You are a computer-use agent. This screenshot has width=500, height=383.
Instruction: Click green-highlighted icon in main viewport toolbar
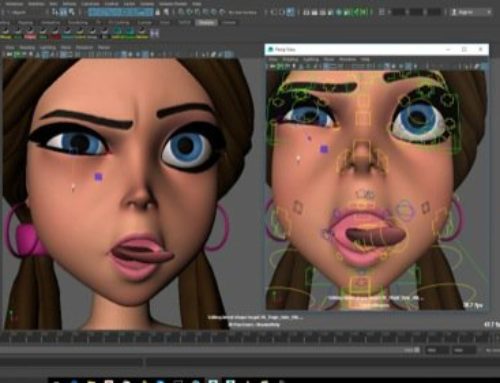(x=17, y=54)
